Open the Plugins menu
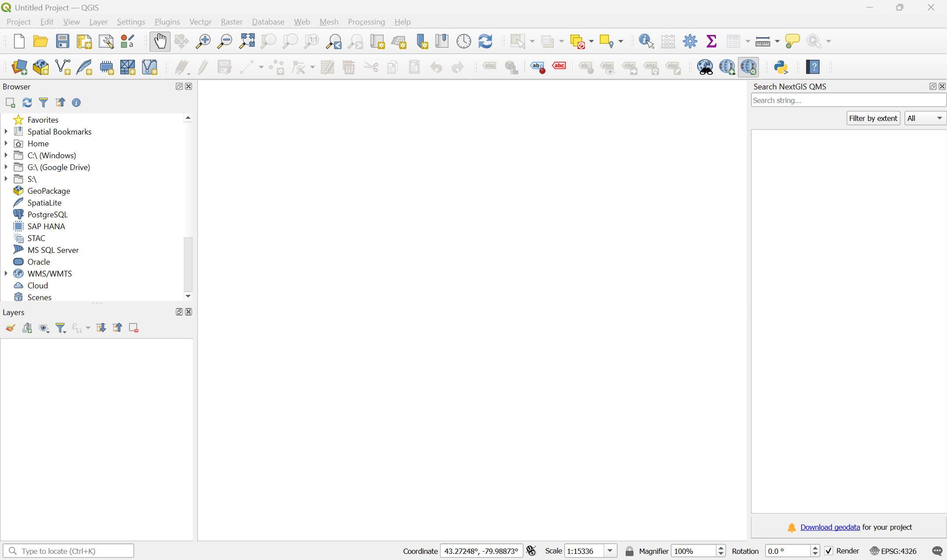Screen dimensions: 947x560 tap(167, 21)
